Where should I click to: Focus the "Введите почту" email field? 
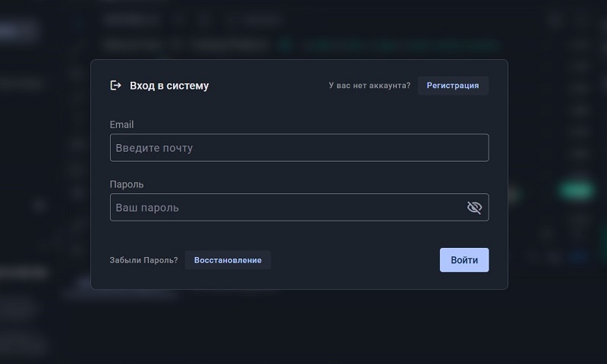tap(299, 148)
